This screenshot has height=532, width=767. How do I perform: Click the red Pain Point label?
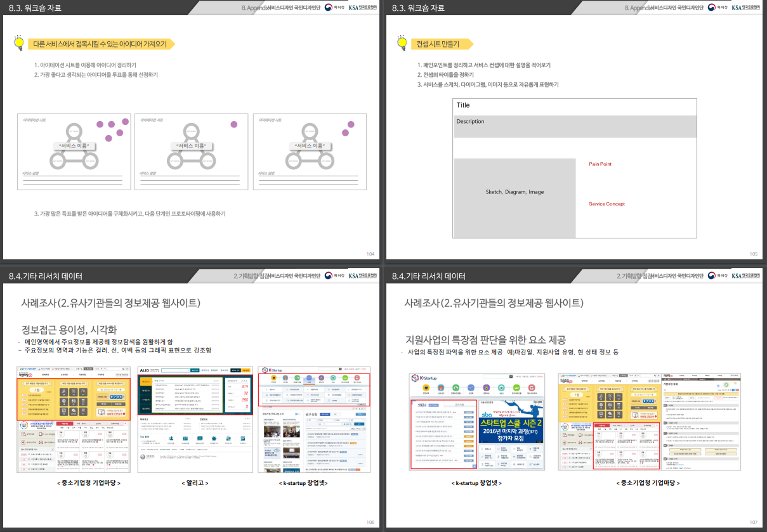(x=600, y=164)
